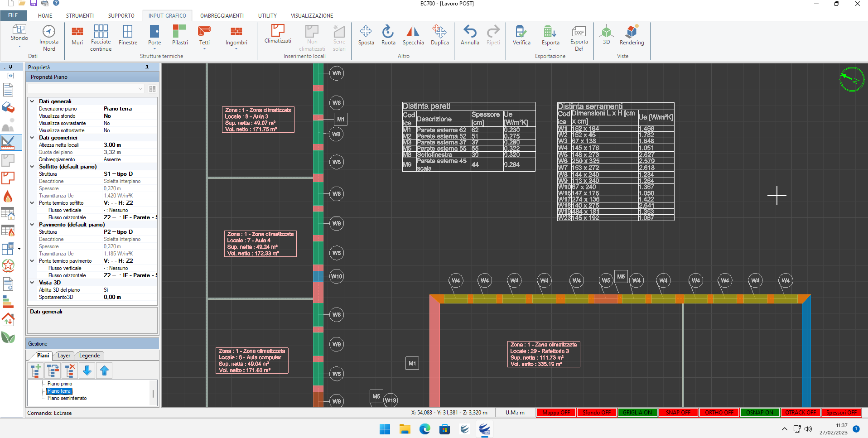868x438 pixels.
Task: Undo with the Annulla button
Action: (470, 35)
